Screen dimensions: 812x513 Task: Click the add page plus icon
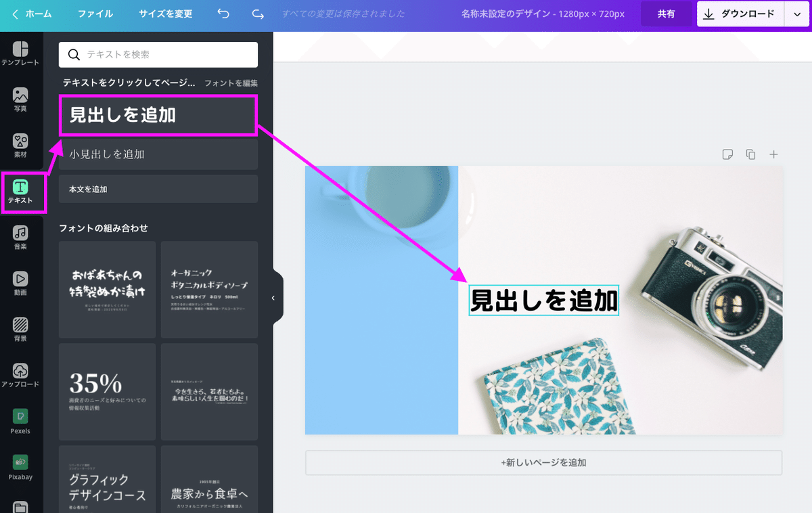click(773, 154)
